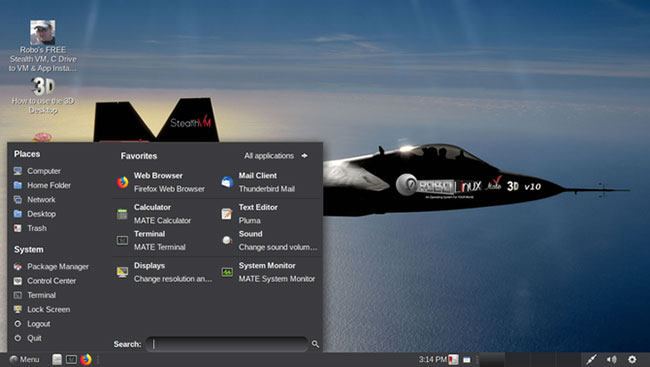
Task: Click the Trash label text
Action: [37, 228]
